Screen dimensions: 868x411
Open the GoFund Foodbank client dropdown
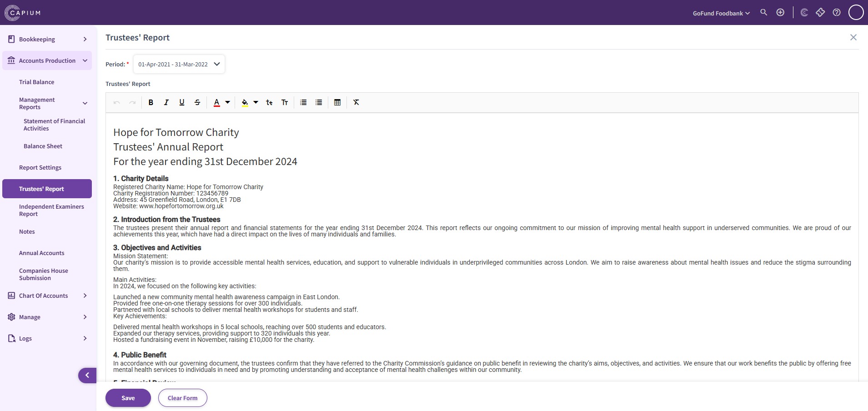pyautogui.click(x=721, y=13)
